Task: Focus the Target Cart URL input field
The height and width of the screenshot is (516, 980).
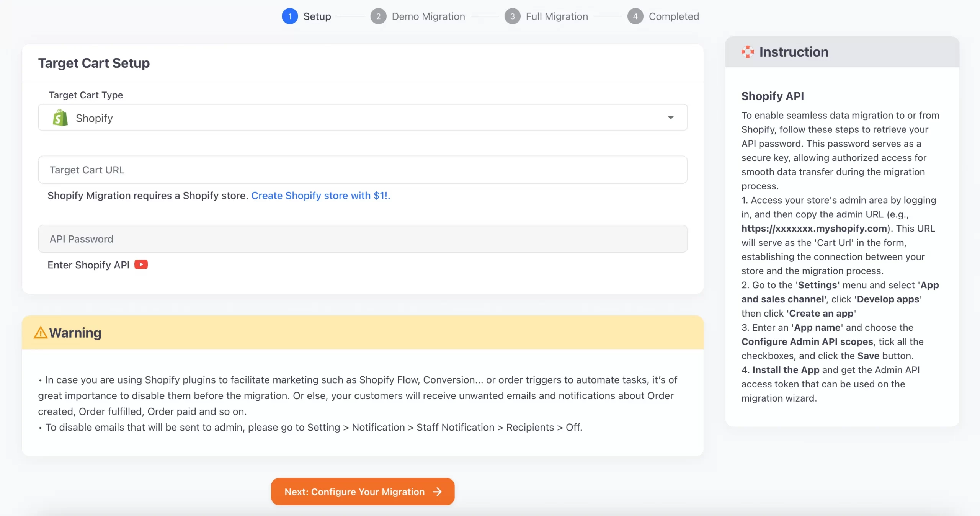Action: [x=363, y=170]
